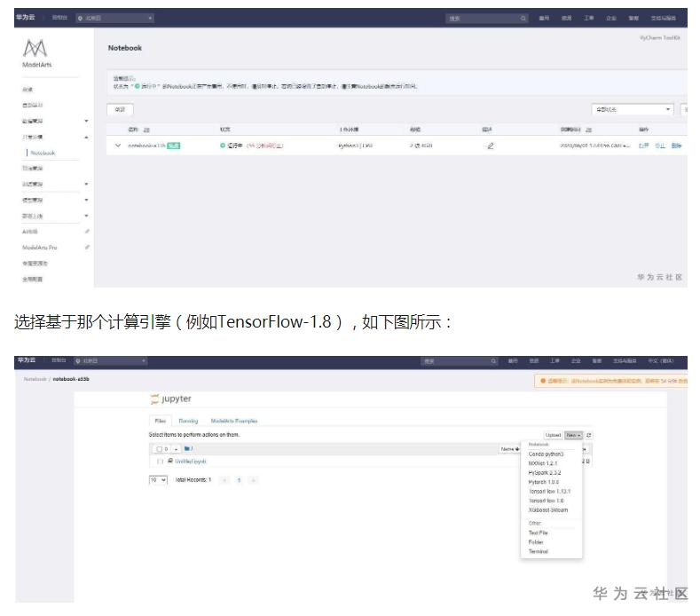Select Folder in the New menu

[536, 542]
